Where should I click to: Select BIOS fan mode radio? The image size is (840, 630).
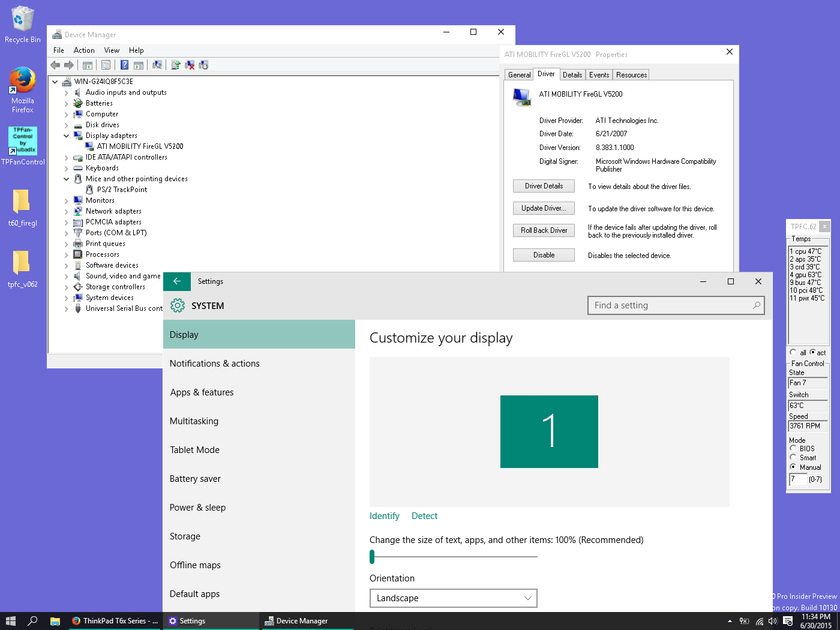pos(793,448)
